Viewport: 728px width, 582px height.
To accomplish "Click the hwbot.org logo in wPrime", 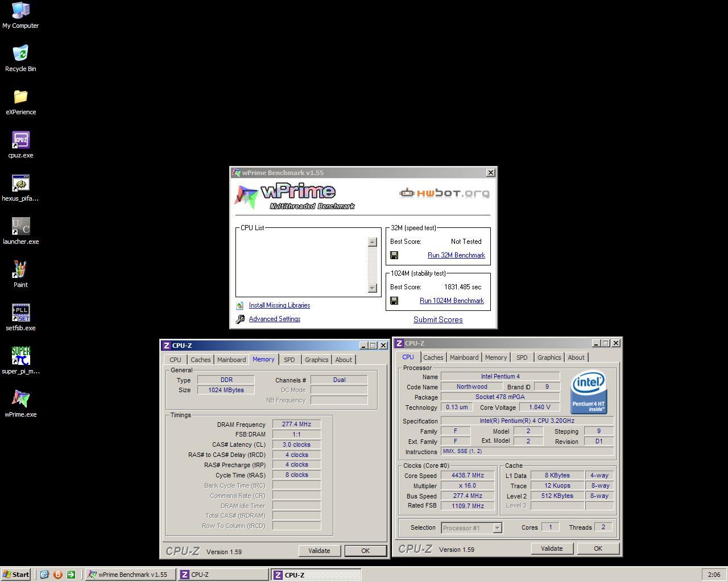I will point(445,193).
